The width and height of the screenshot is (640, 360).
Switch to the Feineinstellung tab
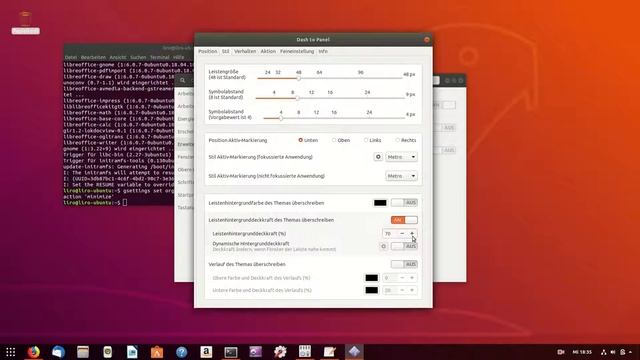coord(297,51)
